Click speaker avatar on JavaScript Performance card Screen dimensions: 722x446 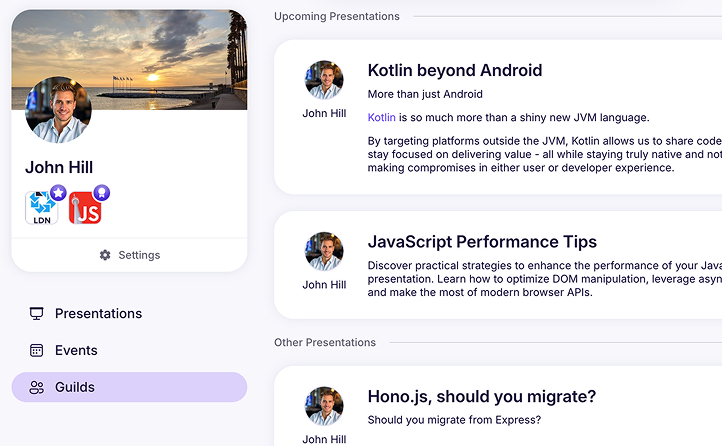tap(324, 252)
